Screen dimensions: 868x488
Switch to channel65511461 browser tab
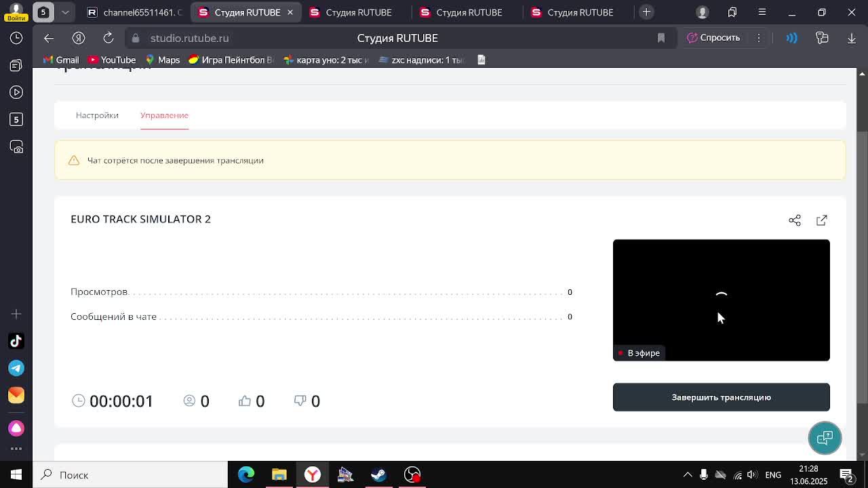point(135,12)
